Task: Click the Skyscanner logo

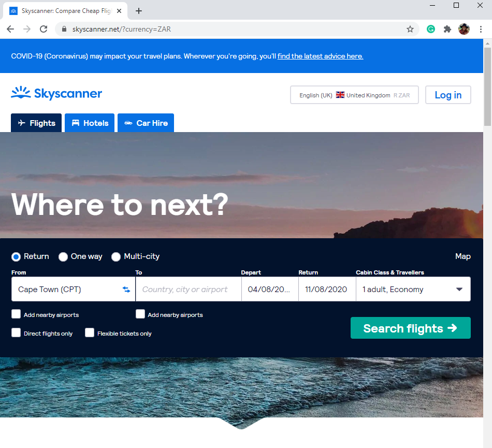Action: pos(56,93)
